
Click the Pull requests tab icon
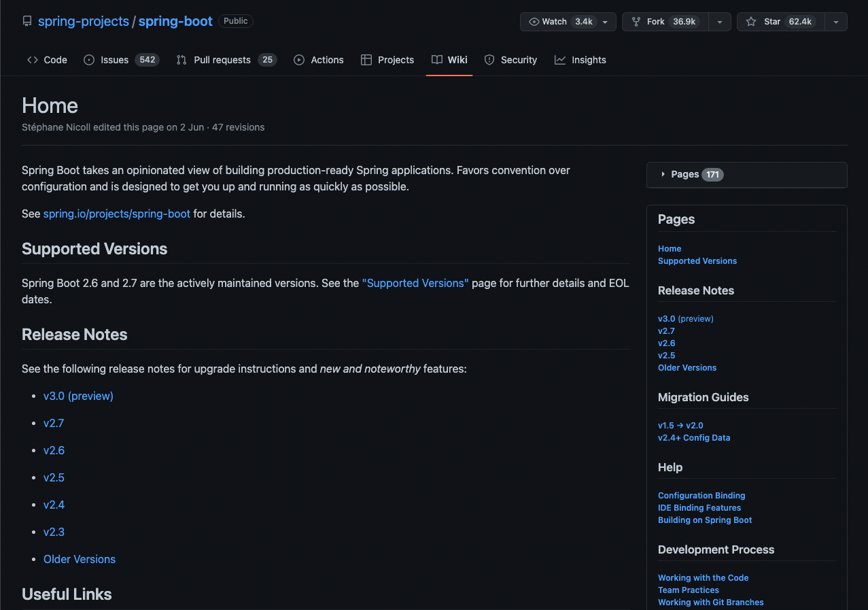(x=181, y=60)
